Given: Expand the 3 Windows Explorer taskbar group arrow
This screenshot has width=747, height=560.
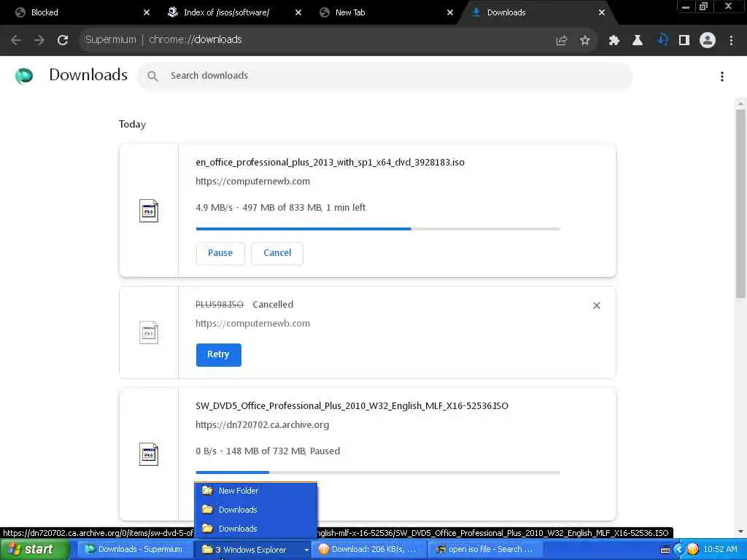Looking at the screenshot, I should pos(306,550).
